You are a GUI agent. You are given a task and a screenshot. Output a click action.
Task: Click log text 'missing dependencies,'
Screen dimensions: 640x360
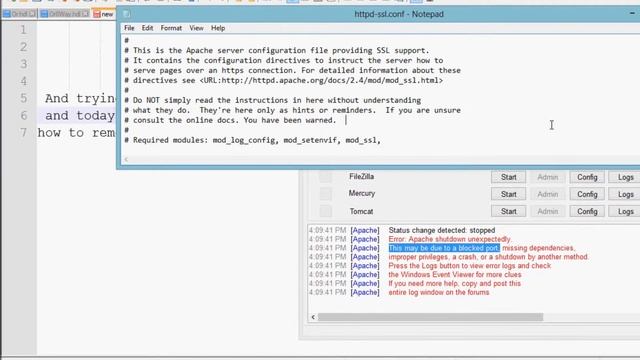[x=539, y=248]
